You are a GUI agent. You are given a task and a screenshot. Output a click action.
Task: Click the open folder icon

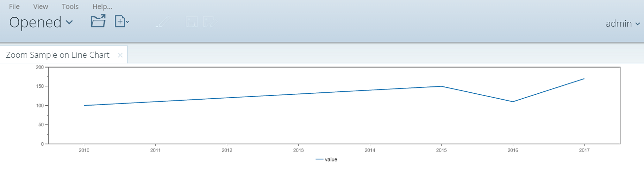pyautogui.click(x=98, y=21)
